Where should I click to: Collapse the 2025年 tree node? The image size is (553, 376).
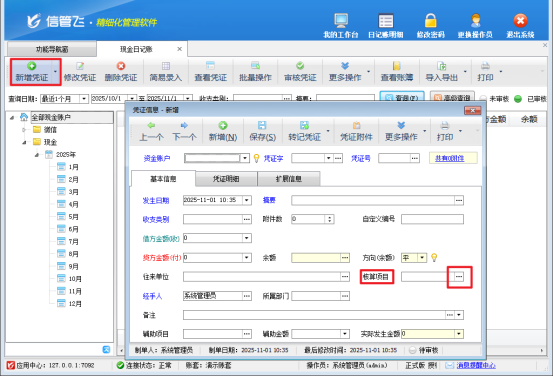pyautogui.click(x=37, y=155)
